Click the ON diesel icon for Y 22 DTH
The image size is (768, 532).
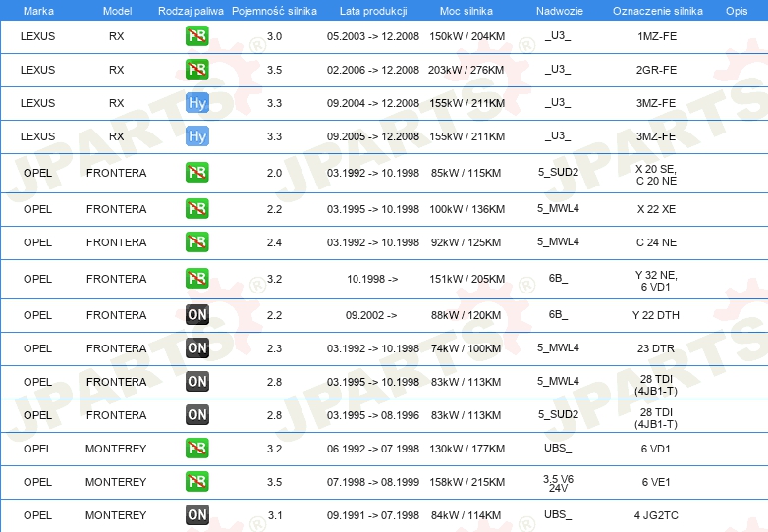197,314
